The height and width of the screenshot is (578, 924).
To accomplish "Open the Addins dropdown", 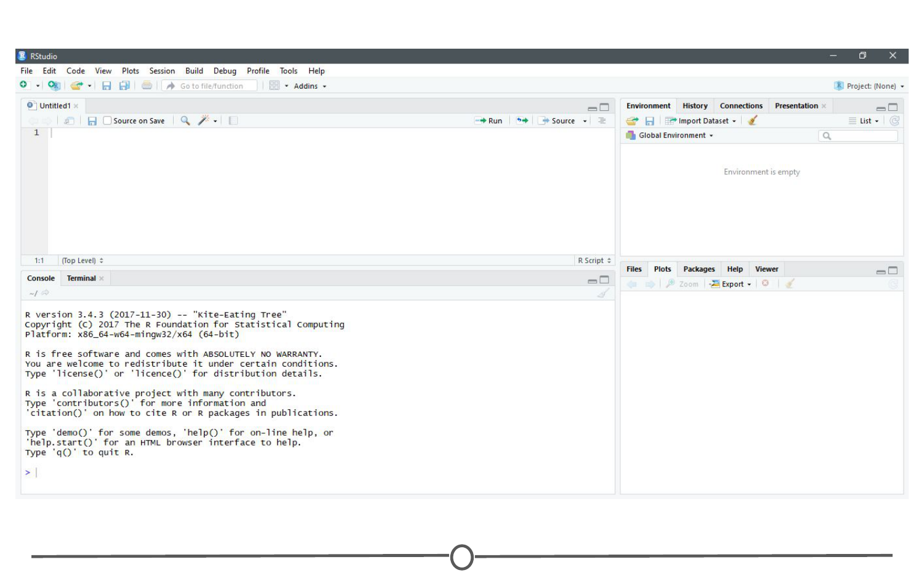I will (309, 86).
